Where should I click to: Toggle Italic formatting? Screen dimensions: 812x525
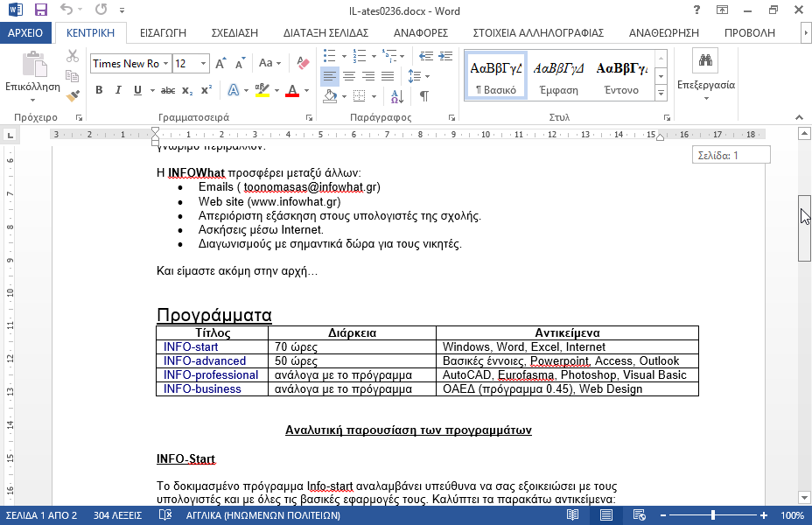[118, 90]
